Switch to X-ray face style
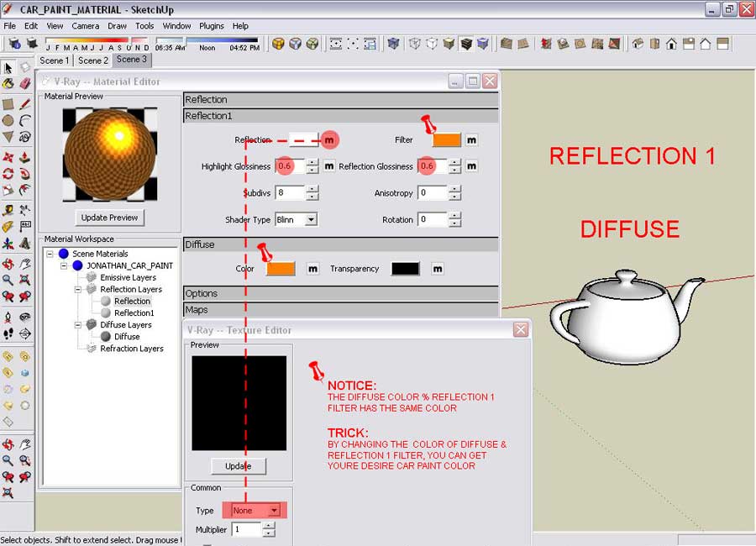This screenshot has width=756, height=546. pos(394,44)
